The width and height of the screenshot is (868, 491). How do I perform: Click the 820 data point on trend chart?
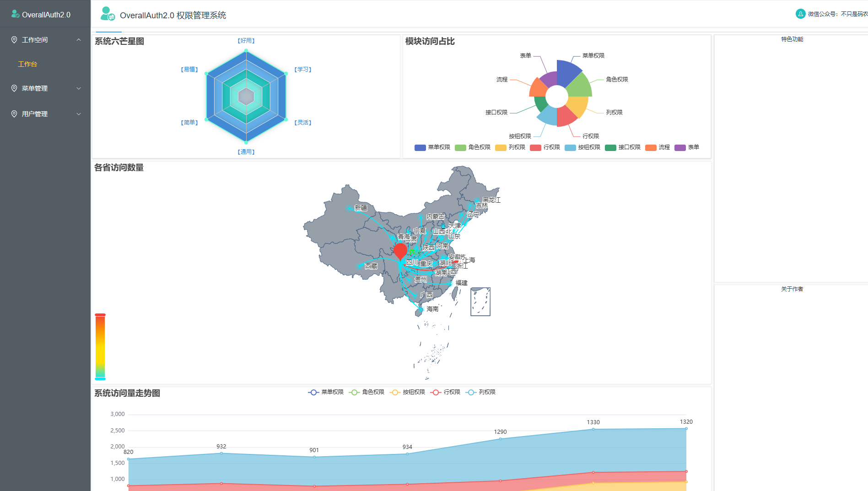(x=129, y=459)
